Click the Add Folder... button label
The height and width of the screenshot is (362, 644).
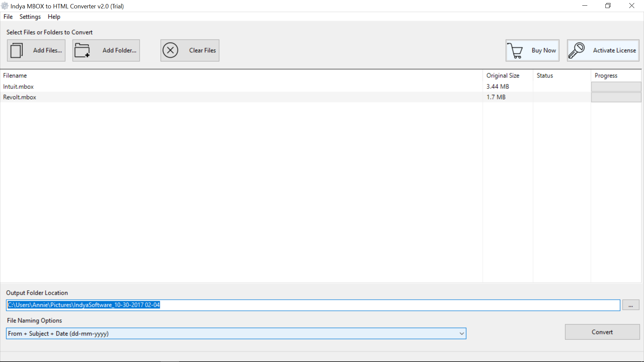[119, 50]
